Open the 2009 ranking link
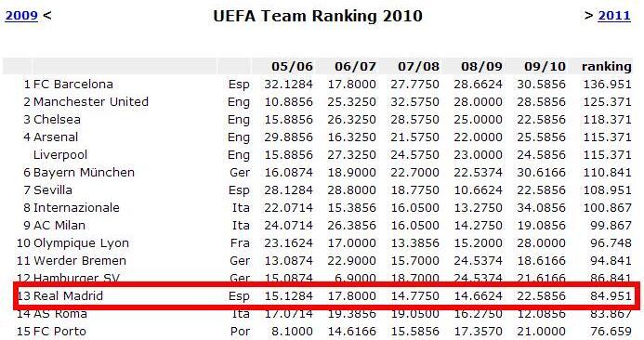Screen dimensions: 644x340 (x=21, y=16)
